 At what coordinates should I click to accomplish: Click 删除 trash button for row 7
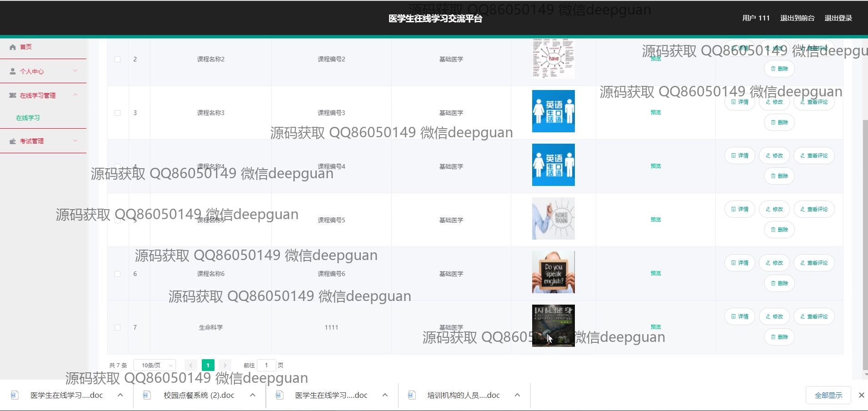(x=779, y=337)
